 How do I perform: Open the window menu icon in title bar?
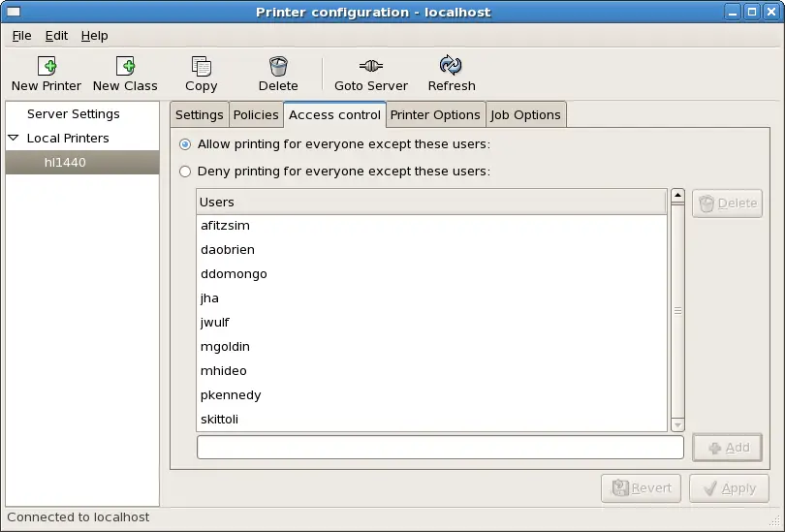click(x=15, y=13)
